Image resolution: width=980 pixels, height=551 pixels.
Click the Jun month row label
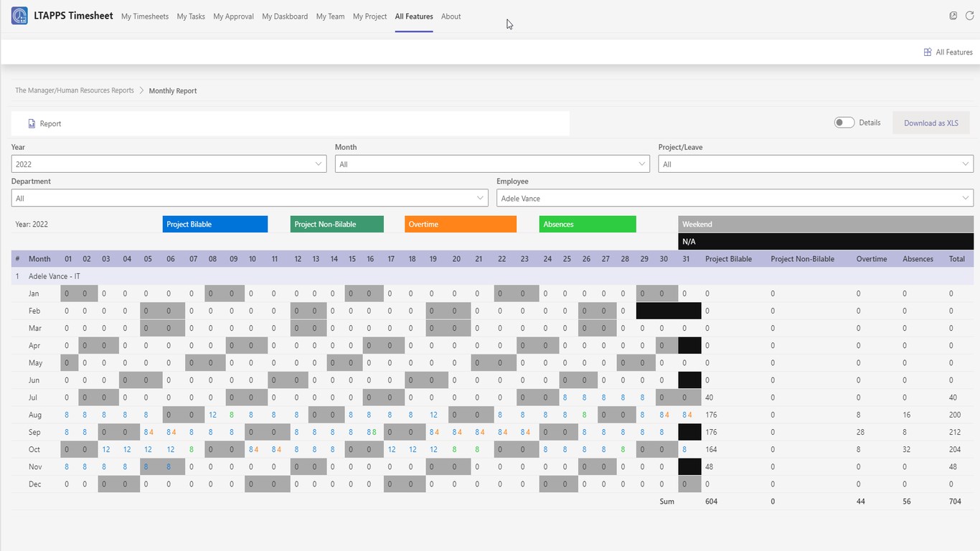[x=34, y=380]
